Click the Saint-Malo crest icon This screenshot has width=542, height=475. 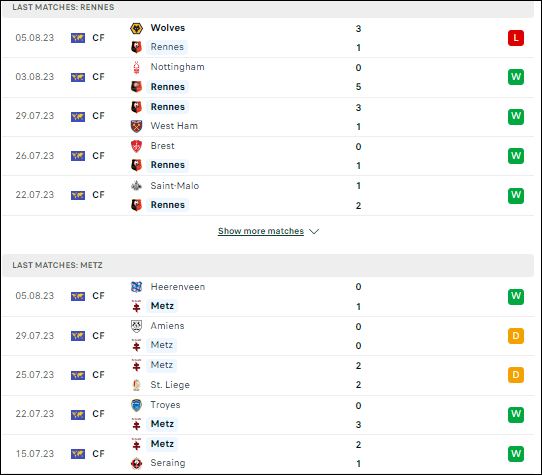click(136, 186)
